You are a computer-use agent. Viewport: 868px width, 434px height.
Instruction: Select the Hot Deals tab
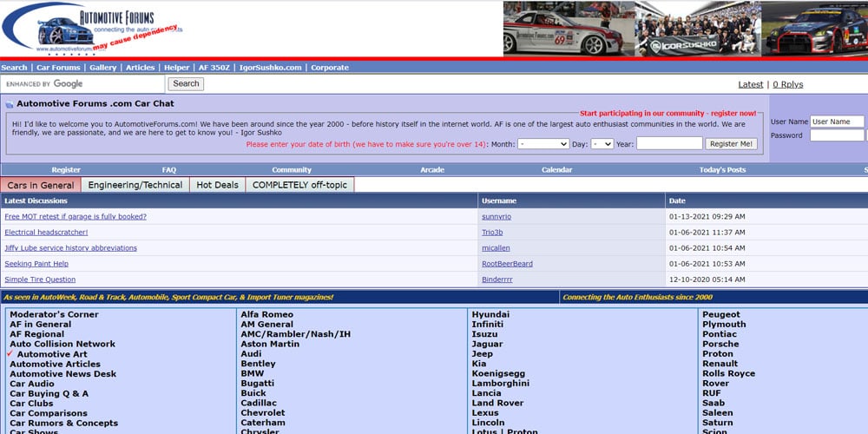tap(217, 185)
